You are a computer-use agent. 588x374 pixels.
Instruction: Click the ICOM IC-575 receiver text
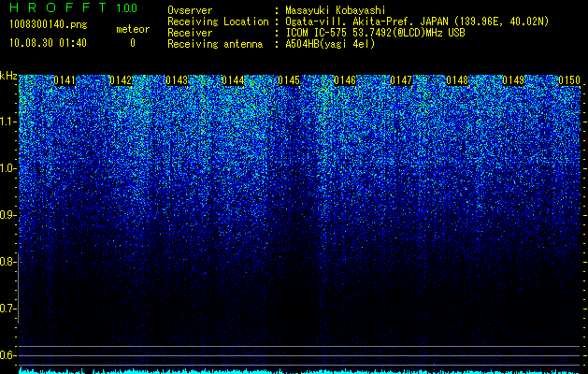point(375,33)
